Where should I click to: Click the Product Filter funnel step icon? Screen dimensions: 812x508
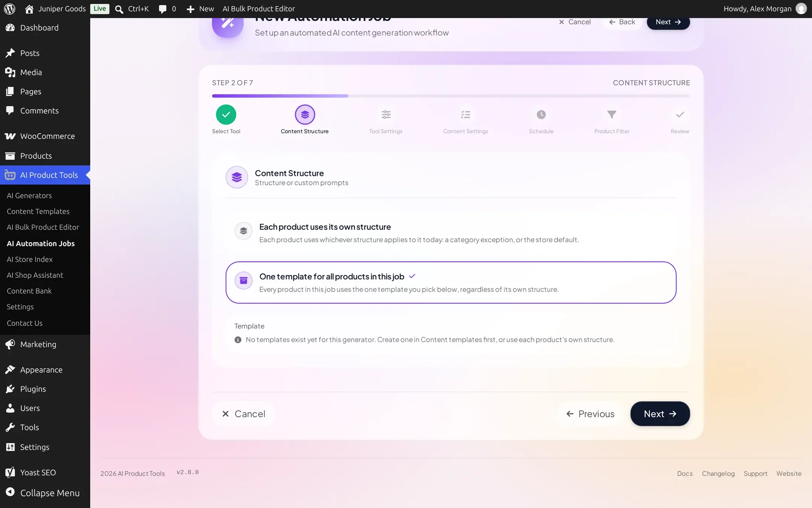pyautogui.click(x=612, y=114)
